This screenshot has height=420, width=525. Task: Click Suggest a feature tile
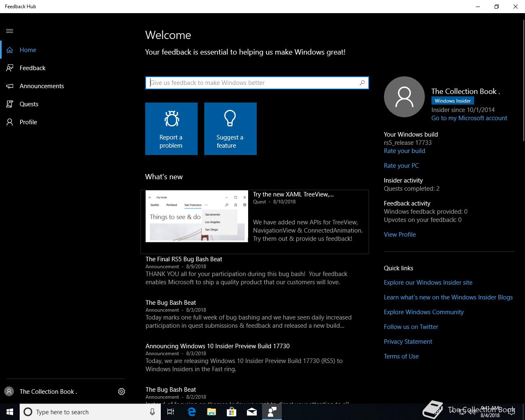[231, 129]
